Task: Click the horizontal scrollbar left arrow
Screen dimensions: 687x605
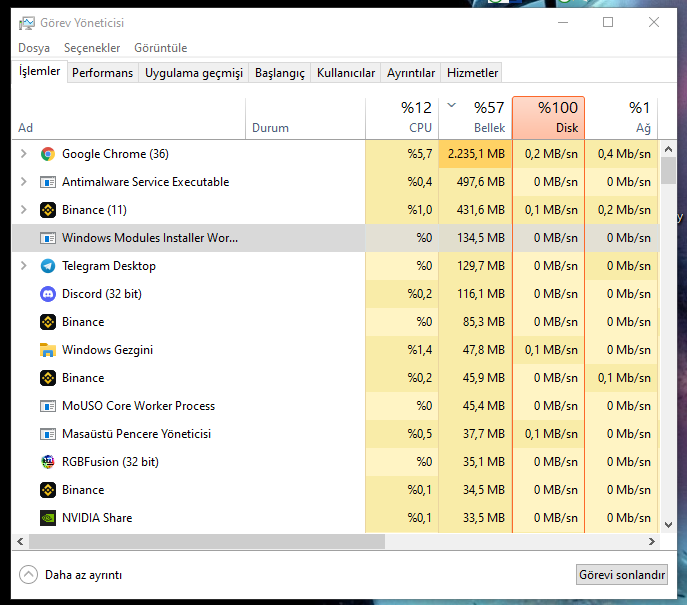Action: point(20,541)
